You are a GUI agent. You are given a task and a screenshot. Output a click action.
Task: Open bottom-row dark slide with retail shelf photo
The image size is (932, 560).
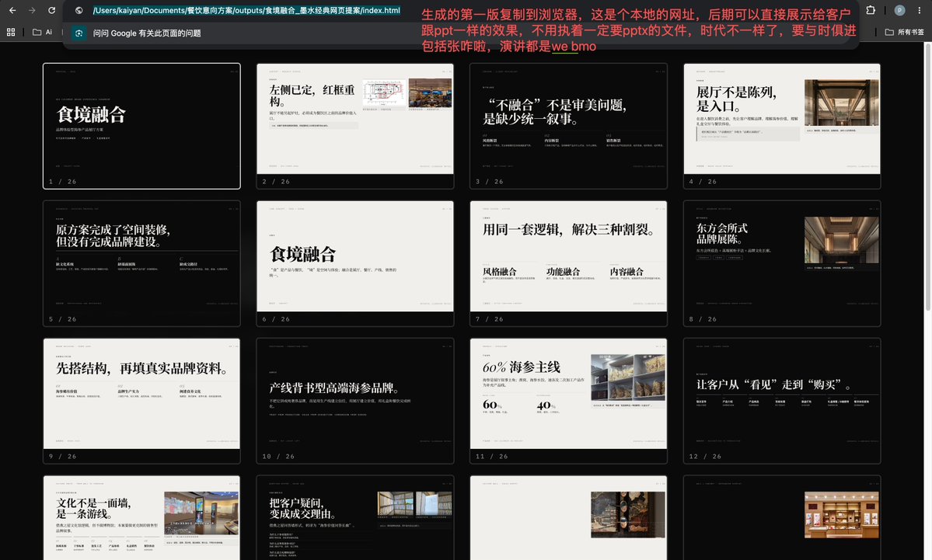782,517
